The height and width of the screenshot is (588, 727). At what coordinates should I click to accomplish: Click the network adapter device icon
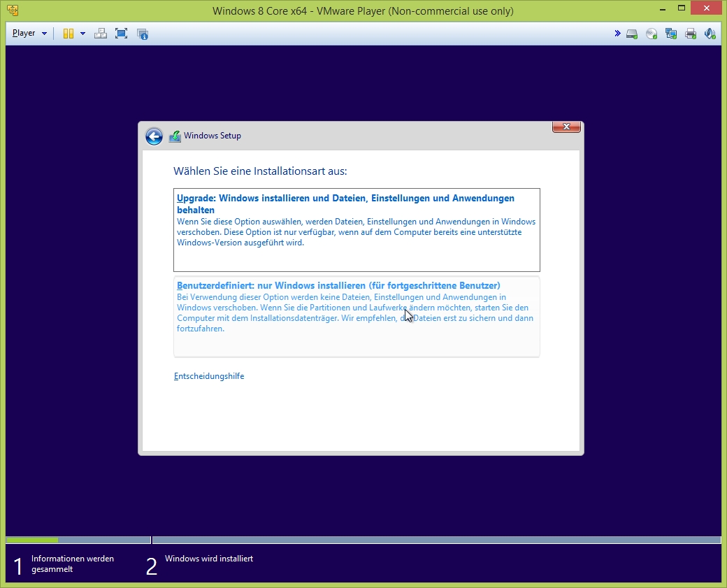(671, 34)
